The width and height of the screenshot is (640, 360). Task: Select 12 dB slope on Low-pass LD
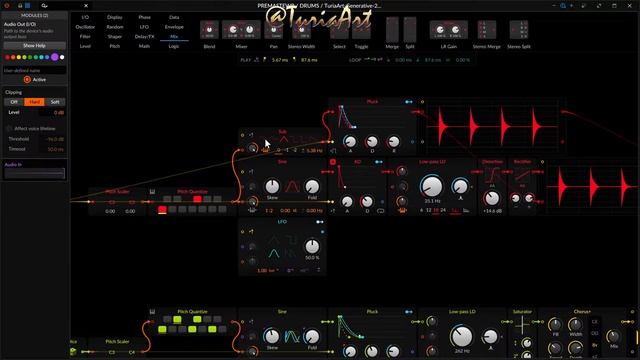click(429, 210)
